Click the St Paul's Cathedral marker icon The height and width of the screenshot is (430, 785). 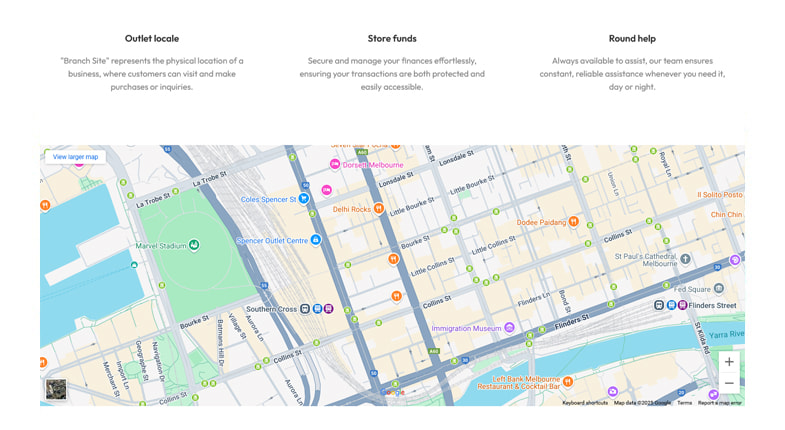point(685,260)
